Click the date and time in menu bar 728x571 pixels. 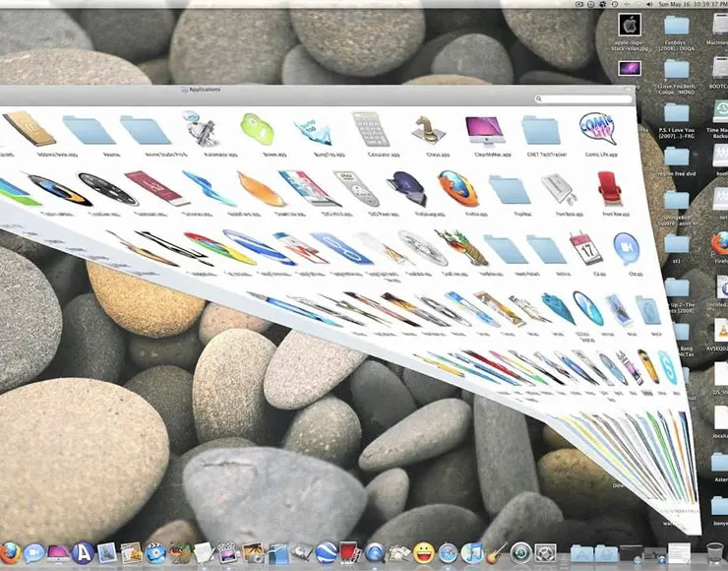692,4
